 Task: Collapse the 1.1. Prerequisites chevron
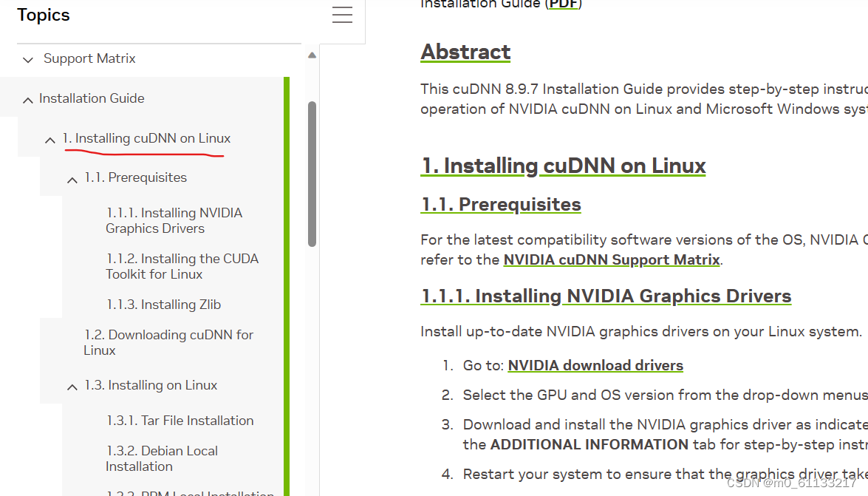pyautogui.click(x=72, y=180)
